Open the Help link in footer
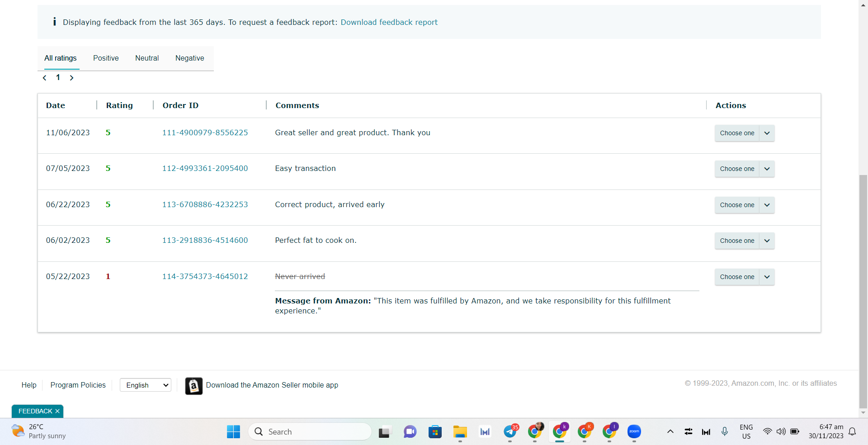 click(29, 385)
